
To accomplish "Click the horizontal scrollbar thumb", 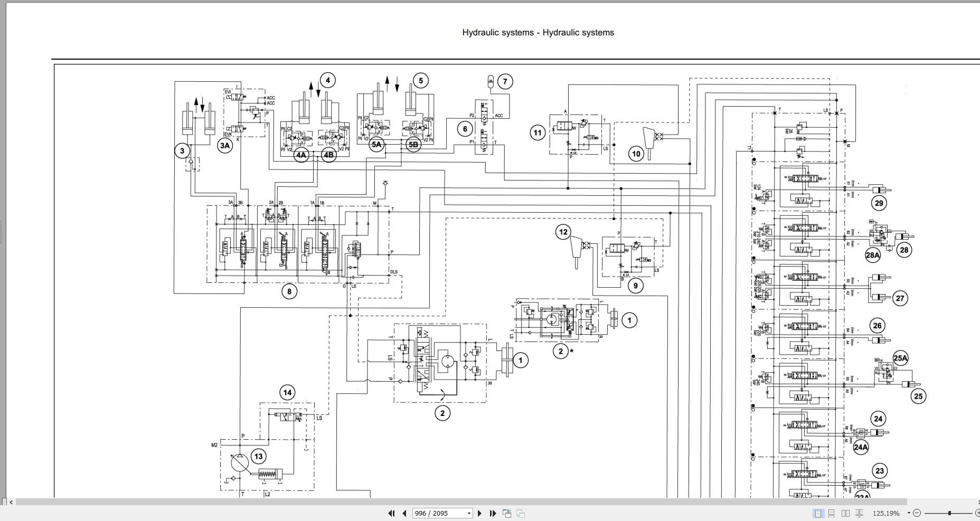I will pos(461,501).
